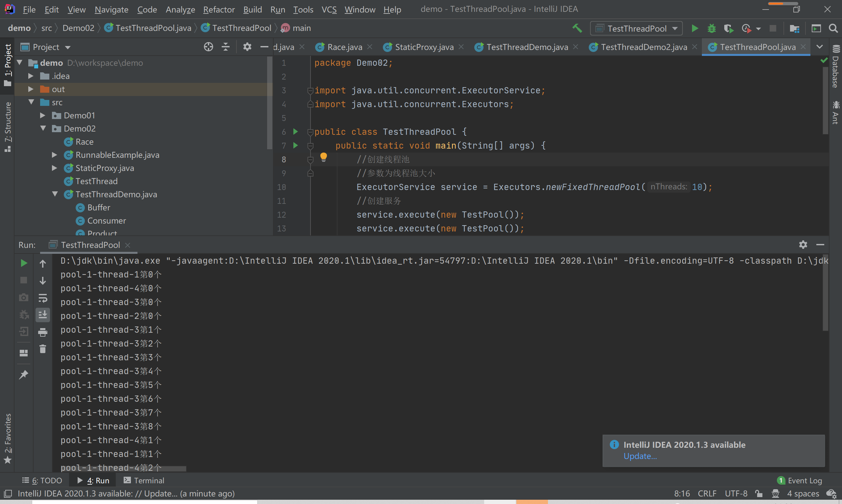Pin the Run tab
The image size is (842, 504).
coord(24,374)
